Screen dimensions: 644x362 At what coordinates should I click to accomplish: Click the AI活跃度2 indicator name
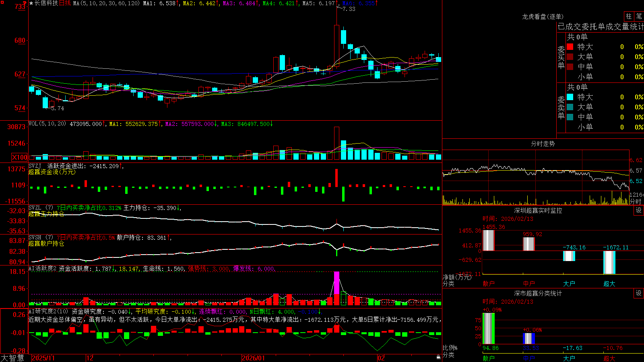(43, 268)
